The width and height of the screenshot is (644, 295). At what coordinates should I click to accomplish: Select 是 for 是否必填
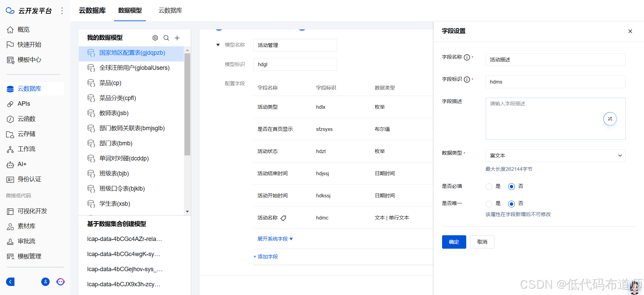(x=489, y=187)
